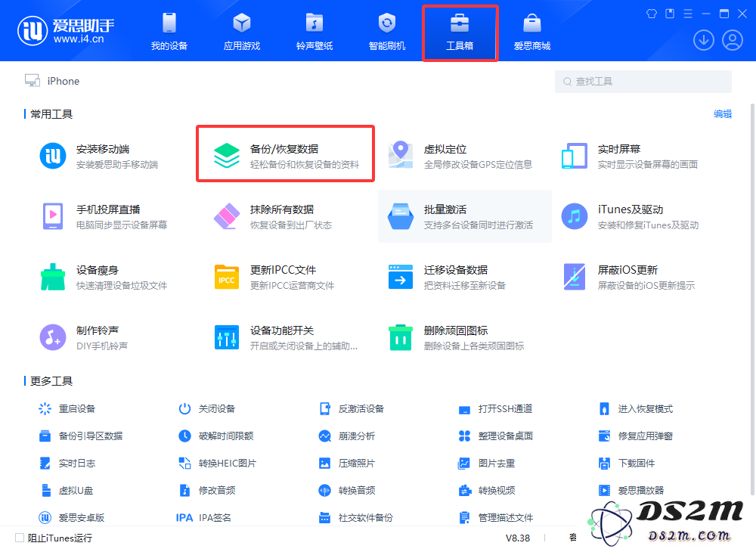Image resolution: width=756 pixels, height=549 pixels.
Task: Click the 查找工具 search field
Action: tap(643, 82)
